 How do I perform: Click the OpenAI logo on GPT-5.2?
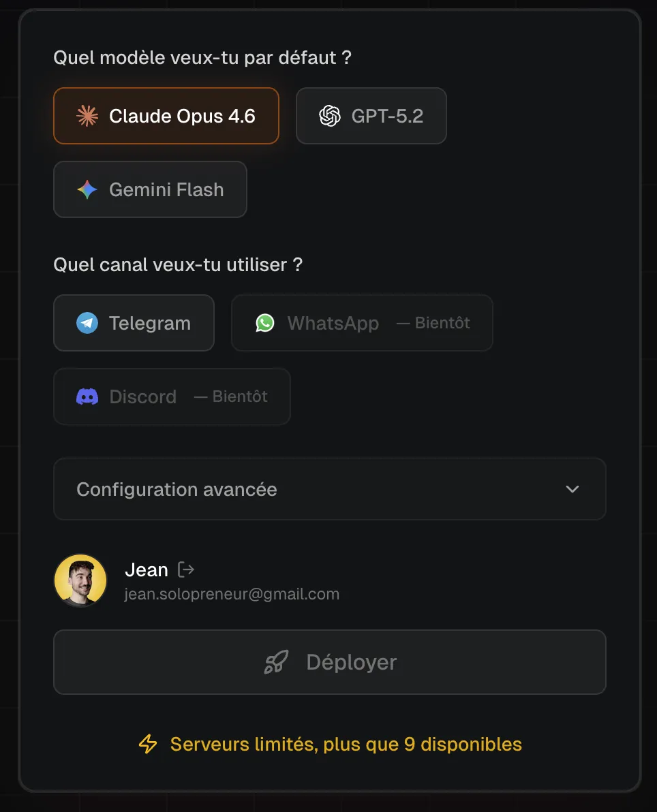331,116
